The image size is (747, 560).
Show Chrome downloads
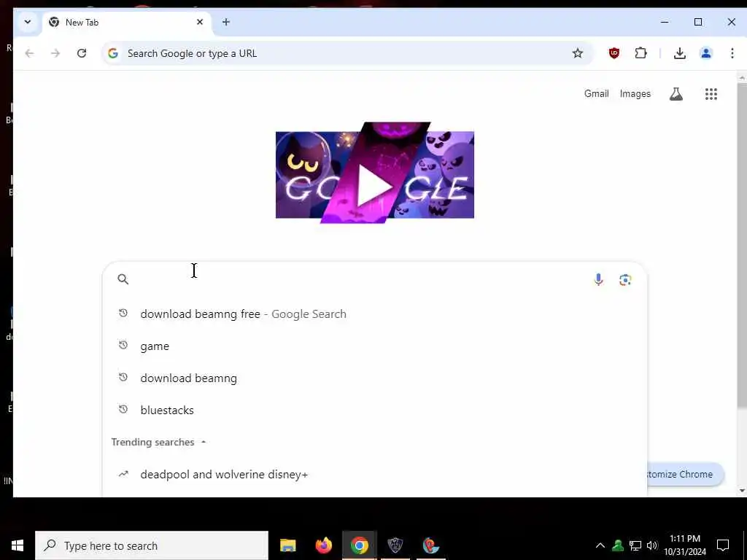pos(680,53)
